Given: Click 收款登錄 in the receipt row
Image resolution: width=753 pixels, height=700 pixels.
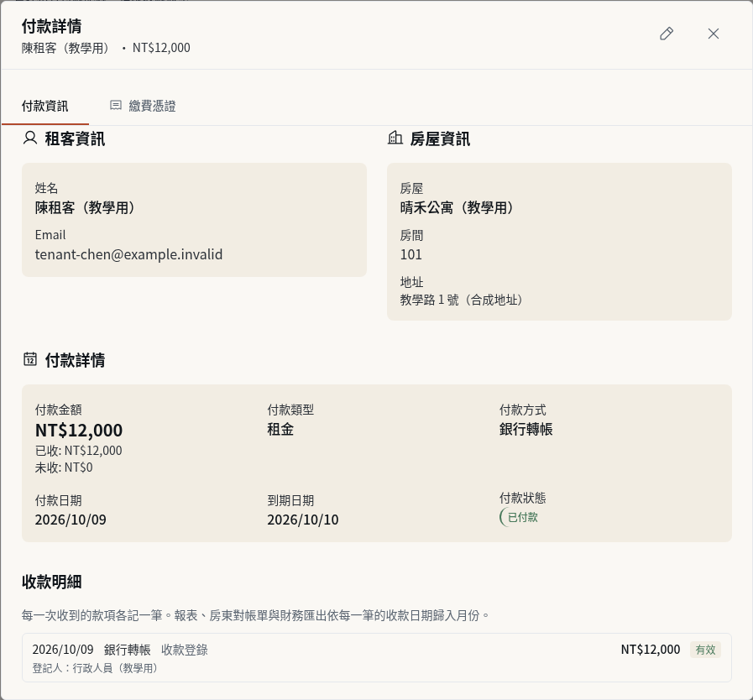Looking at the screenshot, I should tap(185, 650).
